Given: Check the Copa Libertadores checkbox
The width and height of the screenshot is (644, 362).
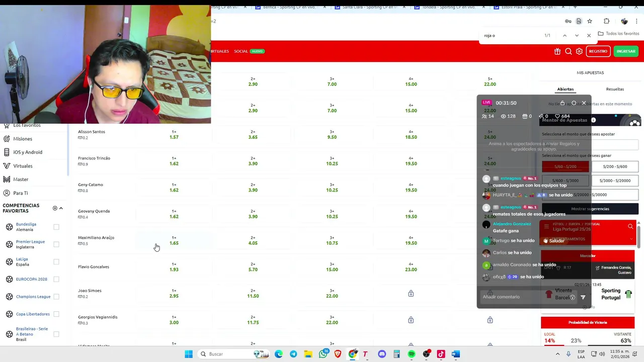Looking at the screenshot, I should (x=56, y=314).
